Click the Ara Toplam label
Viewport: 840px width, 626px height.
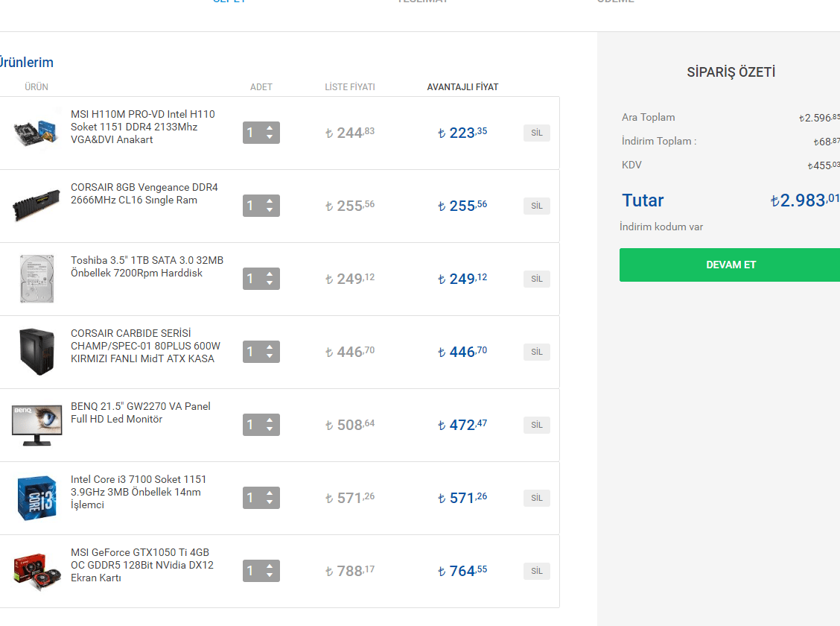[x=648, y=118]
